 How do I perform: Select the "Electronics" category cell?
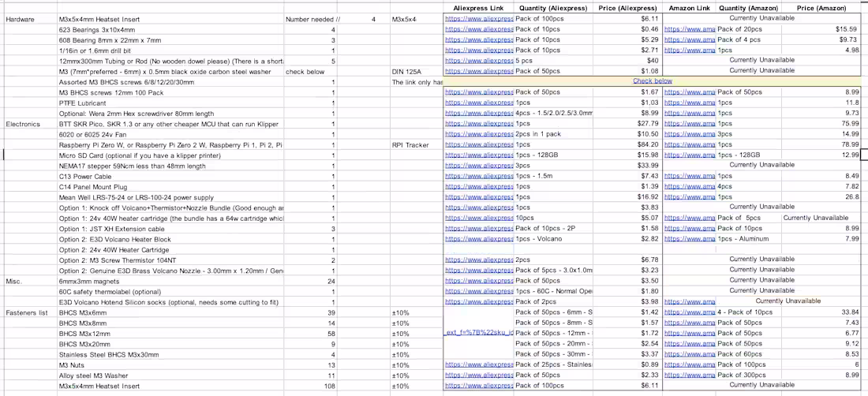23,124
